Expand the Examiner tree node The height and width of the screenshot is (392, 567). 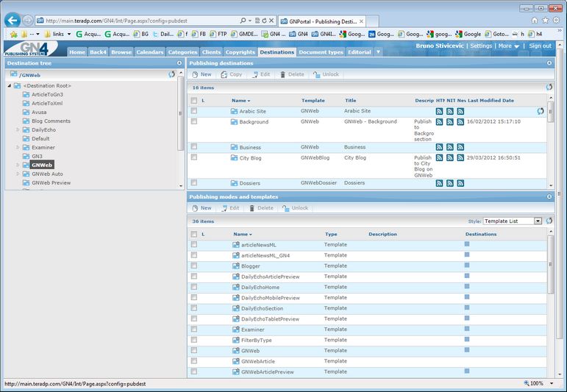[x=18, y=147]
